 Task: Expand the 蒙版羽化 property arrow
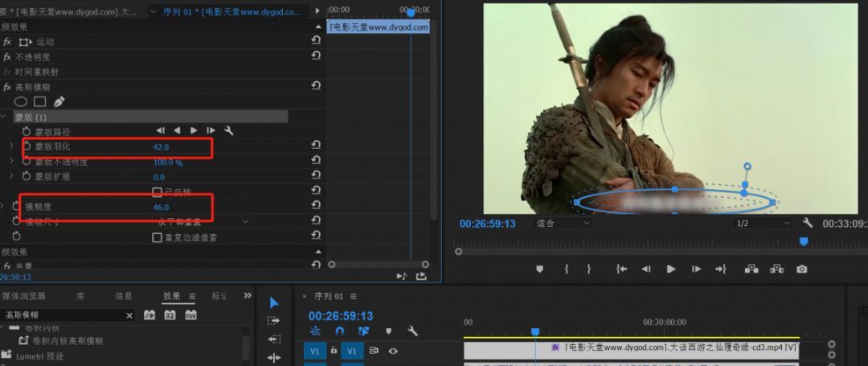11,146
